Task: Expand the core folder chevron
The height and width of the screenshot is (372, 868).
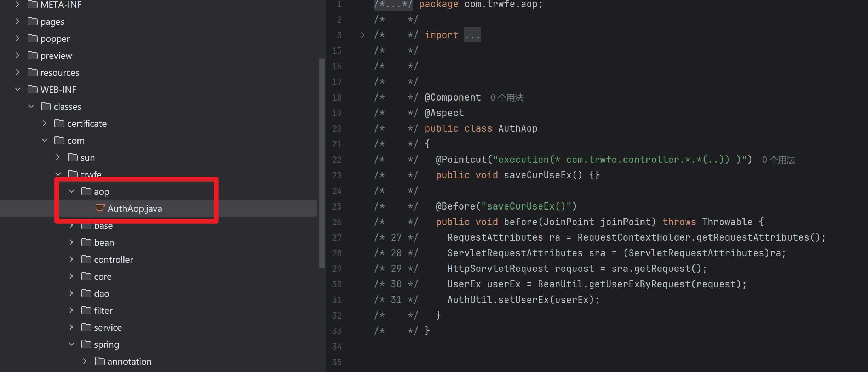Action: [x=71, y=276]
